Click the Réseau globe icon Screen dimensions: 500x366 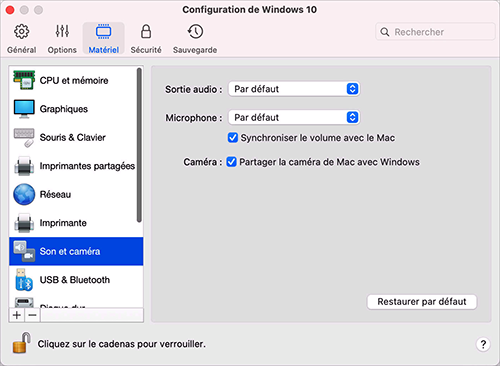(x=24, y=194)
